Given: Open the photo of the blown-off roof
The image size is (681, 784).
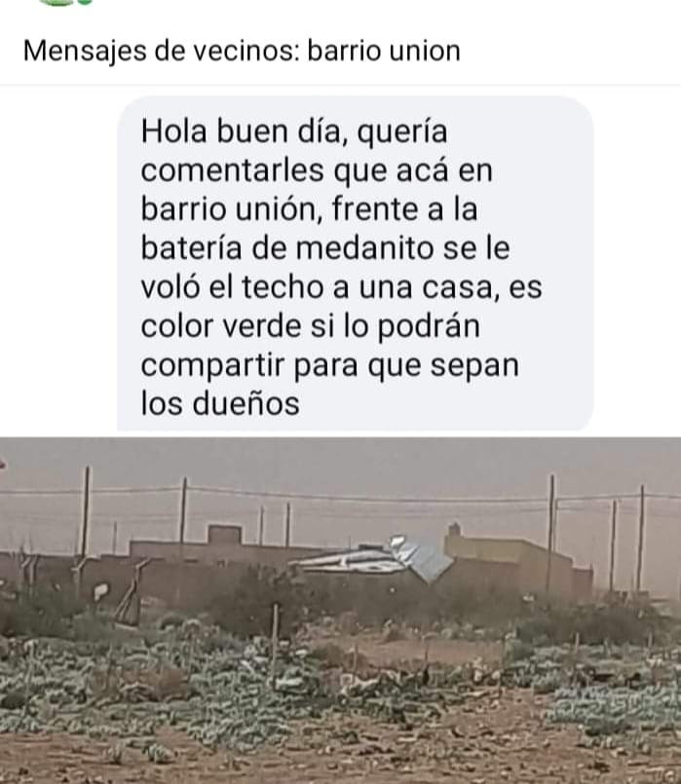Looking at the screenshot, I should 341,611.
